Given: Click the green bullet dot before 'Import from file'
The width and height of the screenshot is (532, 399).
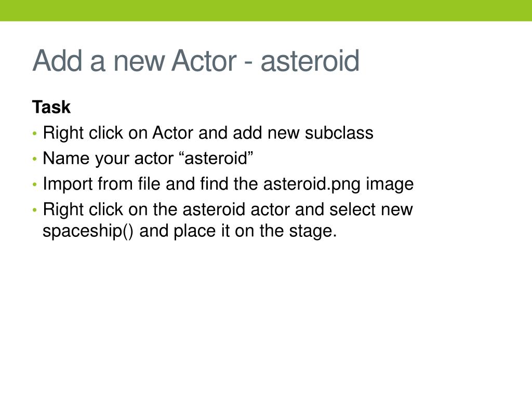Looking at the screenshot, I should pos(34,184).
